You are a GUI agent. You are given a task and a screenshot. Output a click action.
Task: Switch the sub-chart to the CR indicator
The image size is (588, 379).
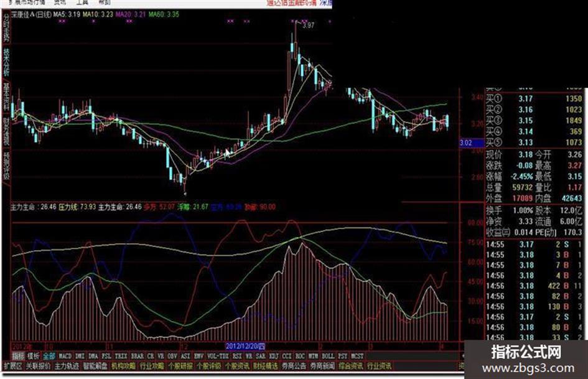(x=151, y=356)
